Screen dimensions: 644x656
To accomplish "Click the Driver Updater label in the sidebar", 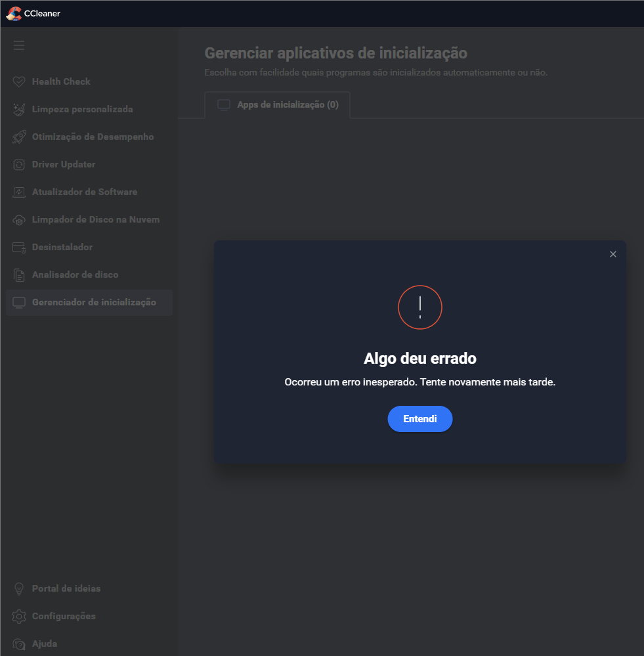I will [x=64, y=164].
